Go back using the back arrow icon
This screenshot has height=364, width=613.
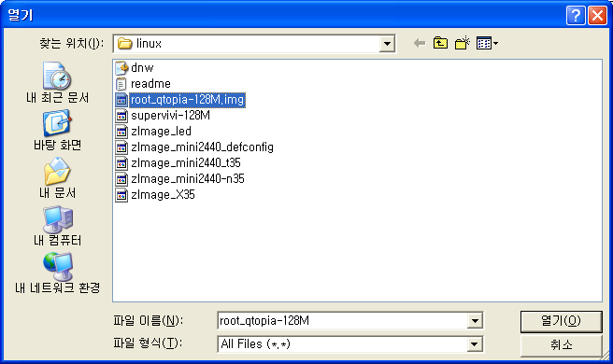point(420,43)
